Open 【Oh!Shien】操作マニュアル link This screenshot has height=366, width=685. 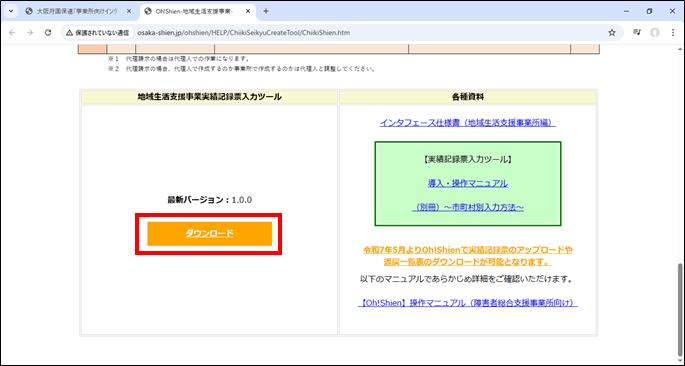click(x=467, y=303)
